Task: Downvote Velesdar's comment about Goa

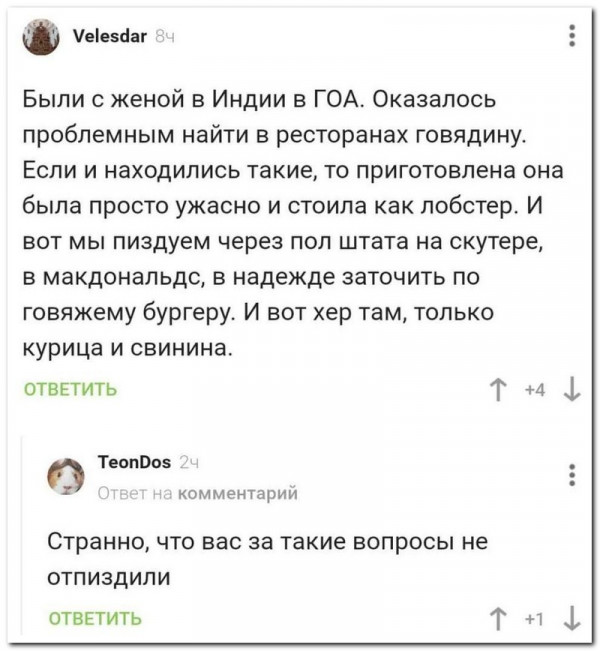Action: (570, 389)
